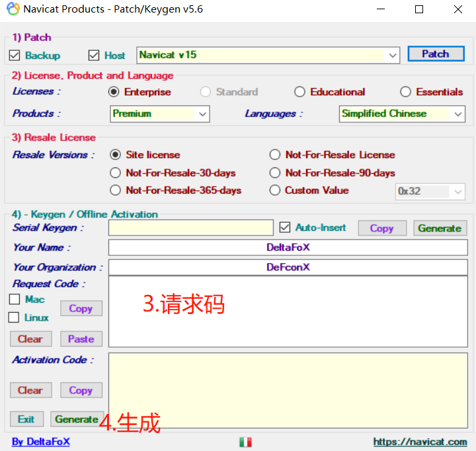The width and height of the screenshot is (476, 451).
Task: Toggle the Backup checkbox
Action: (15, 56)
